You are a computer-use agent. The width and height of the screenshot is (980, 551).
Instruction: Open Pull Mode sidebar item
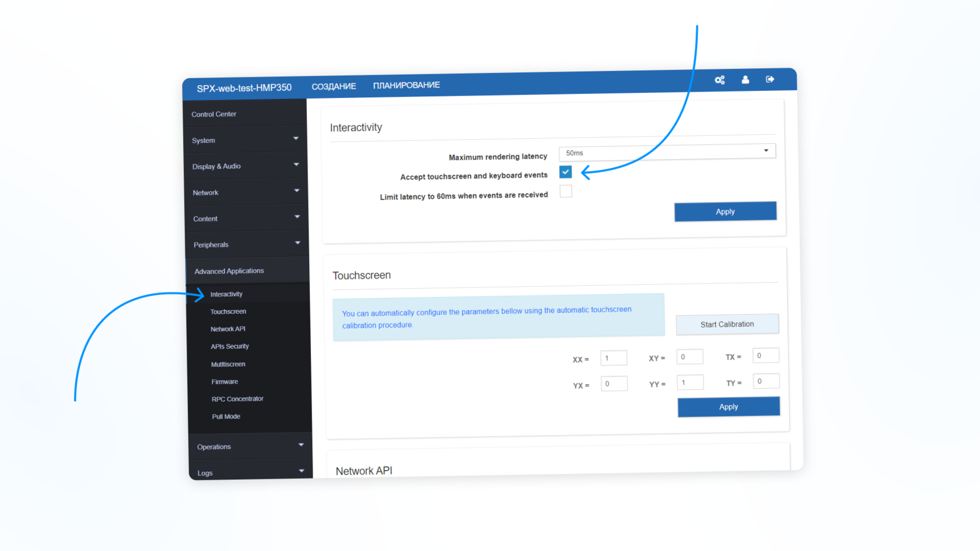click(x=226, y=416)
